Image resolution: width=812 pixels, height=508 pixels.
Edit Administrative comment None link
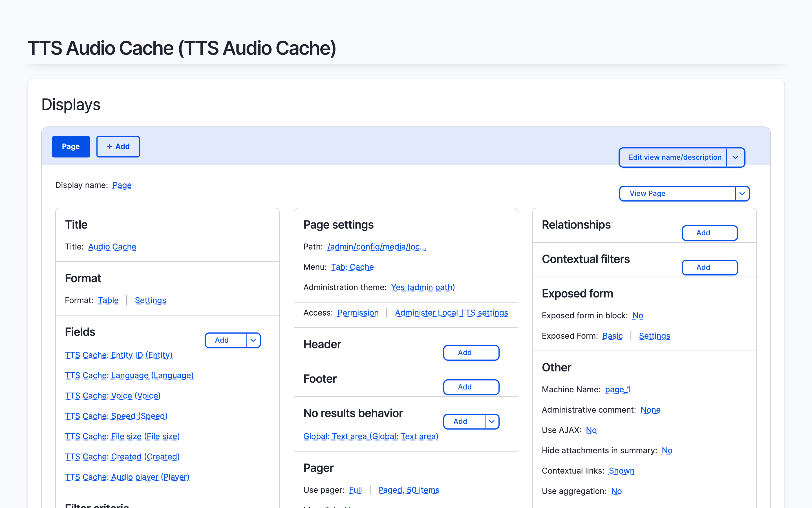[x=650, y=410]
